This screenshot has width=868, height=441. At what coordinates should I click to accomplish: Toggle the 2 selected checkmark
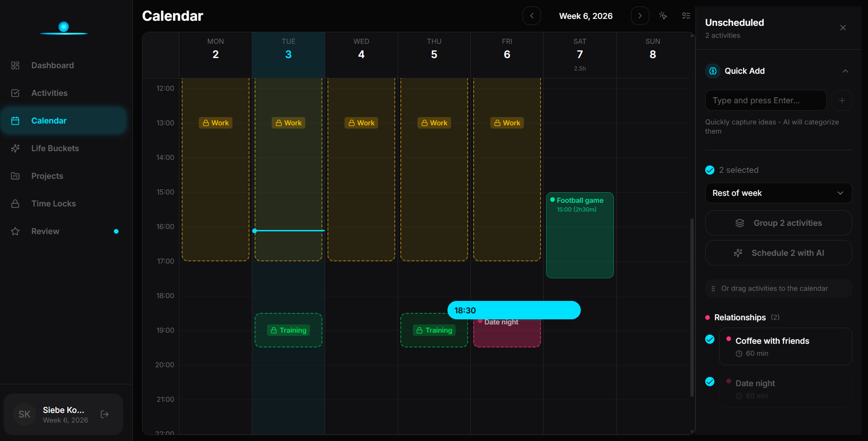click(709, 170)
